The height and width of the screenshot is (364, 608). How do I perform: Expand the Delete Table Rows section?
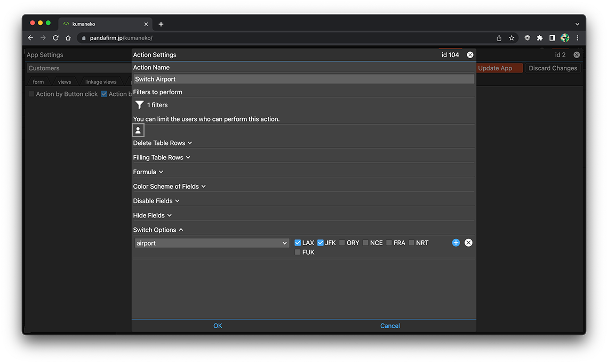162,143
